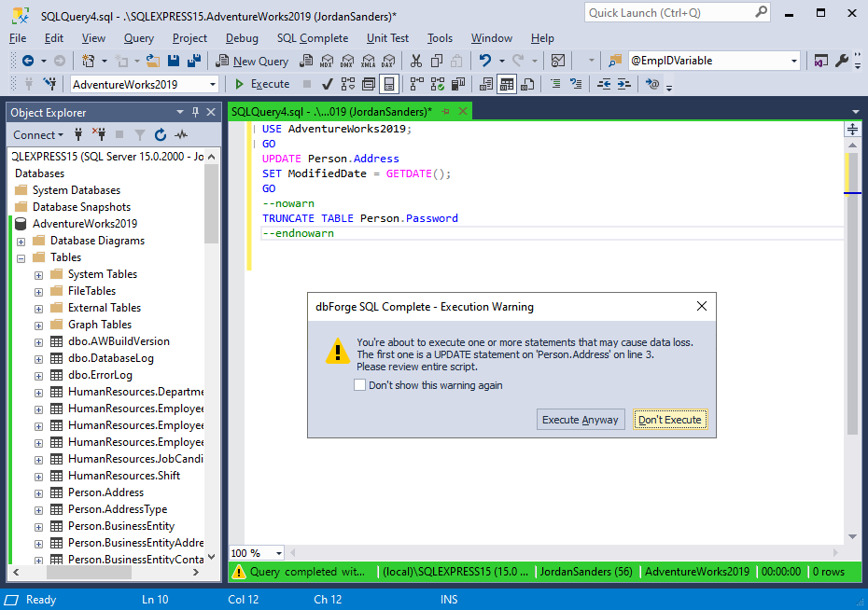Image resolution: width=868 pixels, height=610 pixels.
Task: Check 'Don't show this warning again'
Action: click(360, 385)
